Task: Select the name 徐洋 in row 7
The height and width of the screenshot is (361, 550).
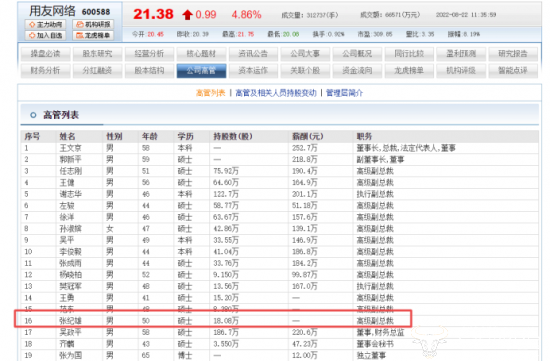Action: pos(67,217)
